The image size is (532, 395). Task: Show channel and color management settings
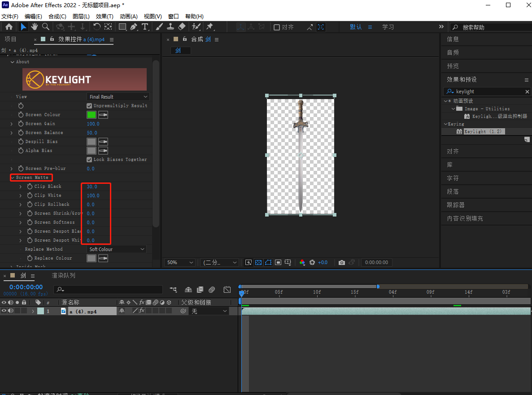coord(302,262)
